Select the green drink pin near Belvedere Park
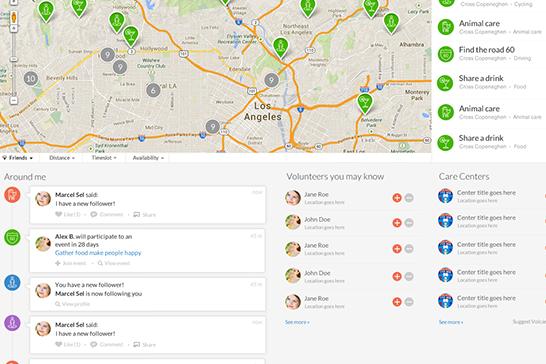 (365, 103)
